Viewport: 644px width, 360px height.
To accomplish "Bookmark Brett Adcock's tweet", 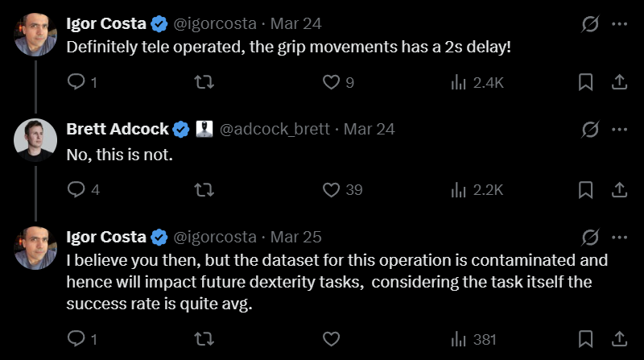I will tap(586, 190).
